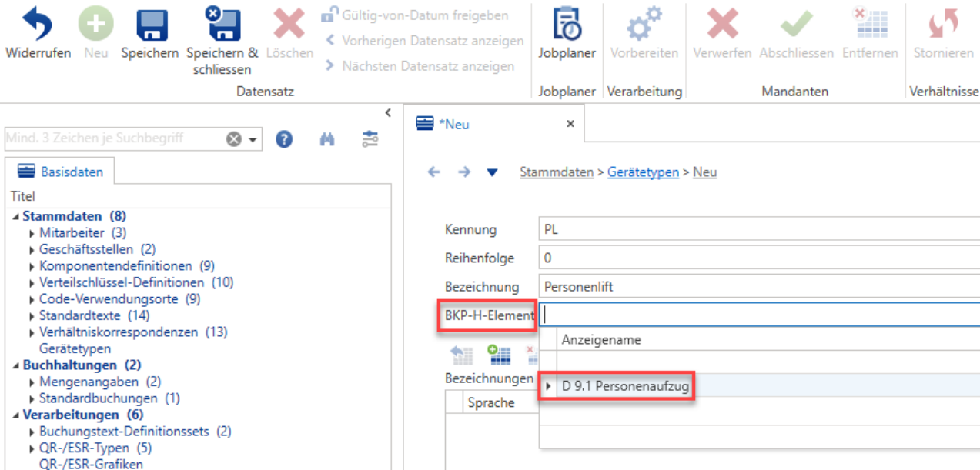Select QR-/ESR-Grafiken tree item
The height and width of the screenshot is (470, 980).
click(x=91, y=464)
